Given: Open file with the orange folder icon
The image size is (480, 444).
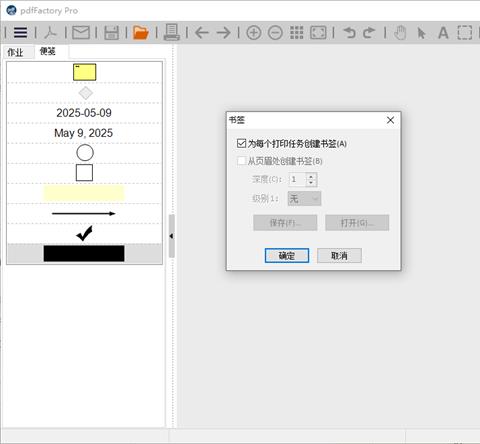Looking at the screenshot, I should tap(141, 32).
